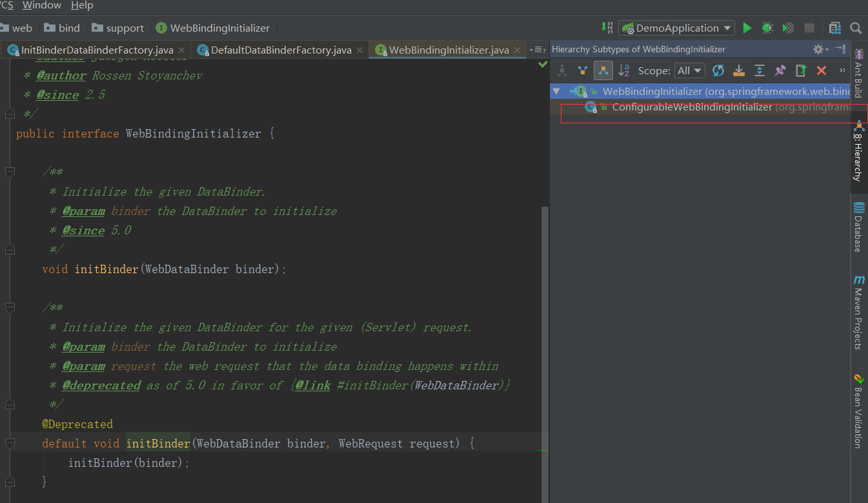Click the green inspection checkmark

click(x=543, y=65)
